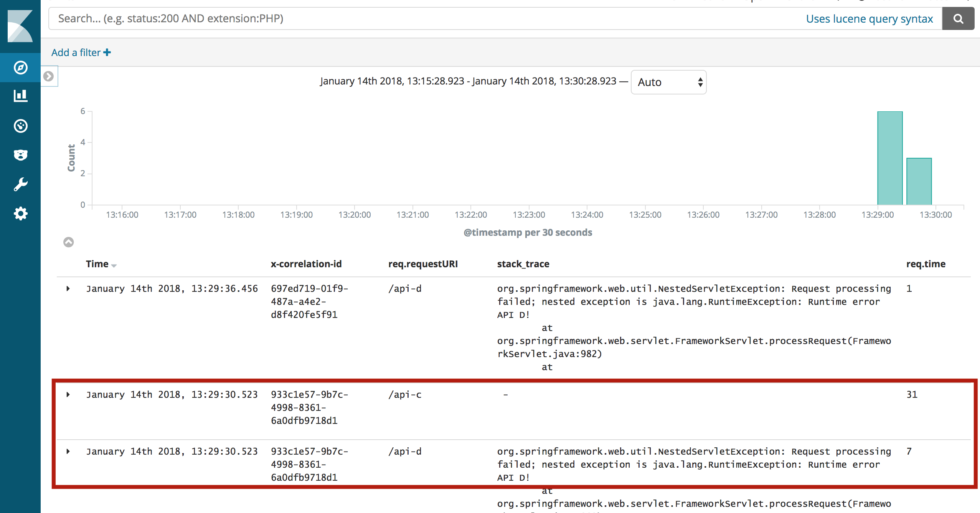Open the Management gear icon
Screen dimensions: 980x513
[x=20, y=213]
